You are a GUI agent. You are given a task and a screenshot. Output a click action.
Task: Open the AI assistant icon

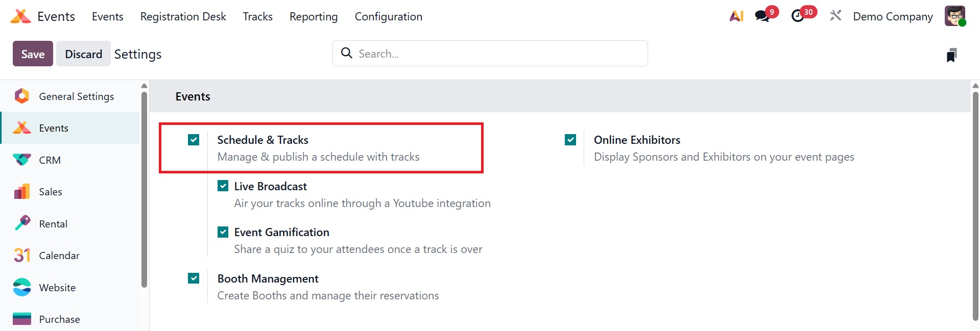[736, 16]
